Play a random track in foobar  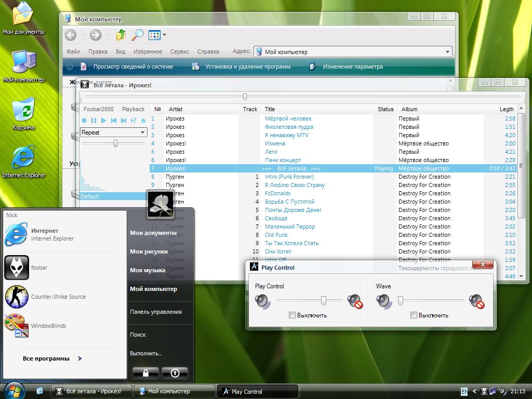[134, 121]
